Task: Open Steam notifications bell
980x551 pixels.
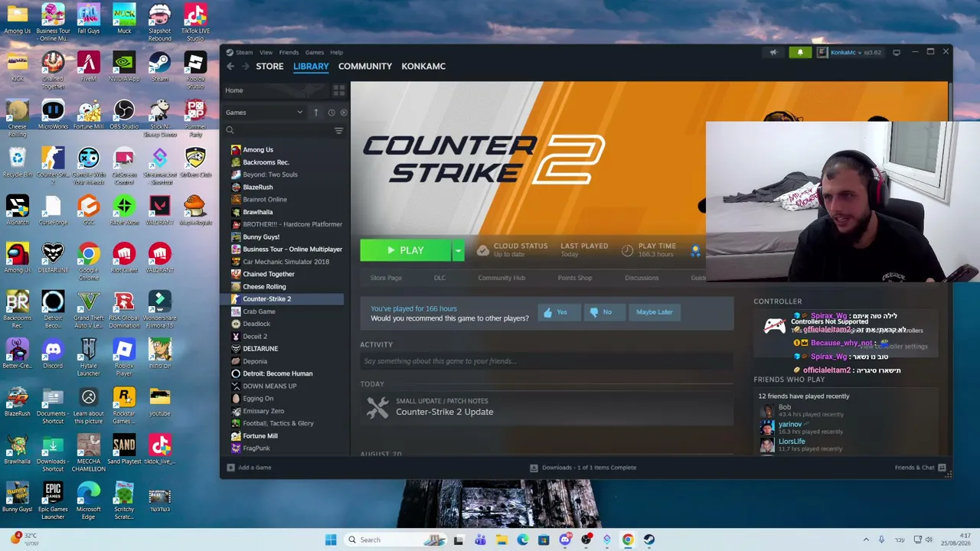Action: pos(800,52)
